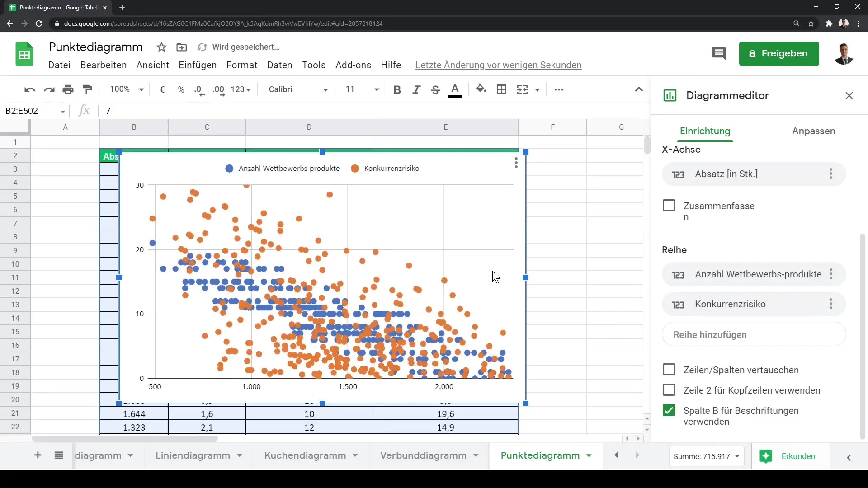The width and height of the screenshot is (868, 488).
Task: Star the Punktediagramm document
Action: pyautogui.click(x=161, y=47)
